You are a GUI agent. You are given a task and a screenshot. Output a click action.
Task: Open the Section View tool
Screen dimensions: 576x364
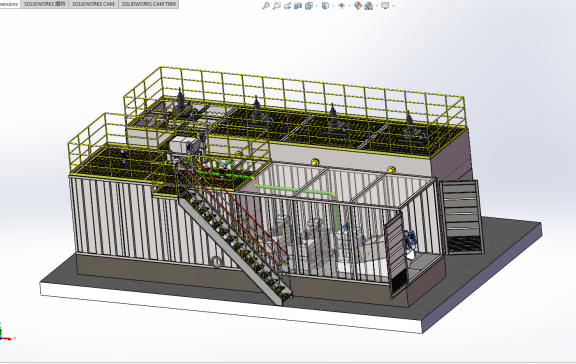[x=298, y=6]
